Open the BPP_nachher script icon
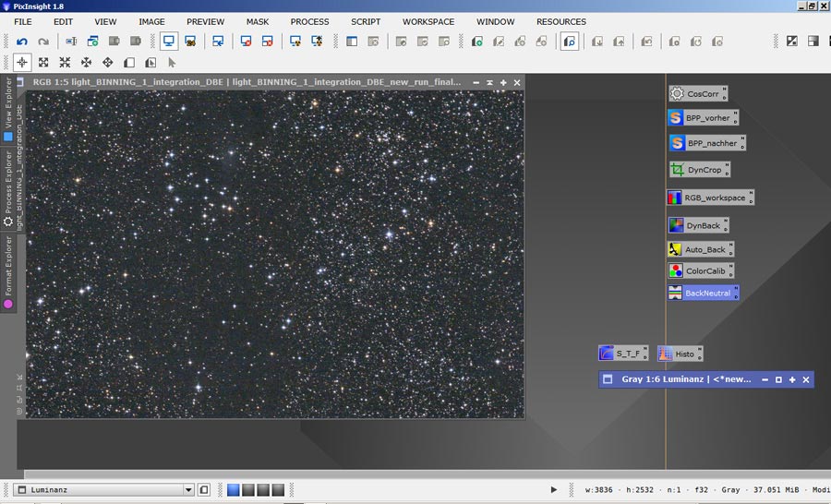Viewport: 831px width, 504px height. pyautogui.click(x=706, y=143)
